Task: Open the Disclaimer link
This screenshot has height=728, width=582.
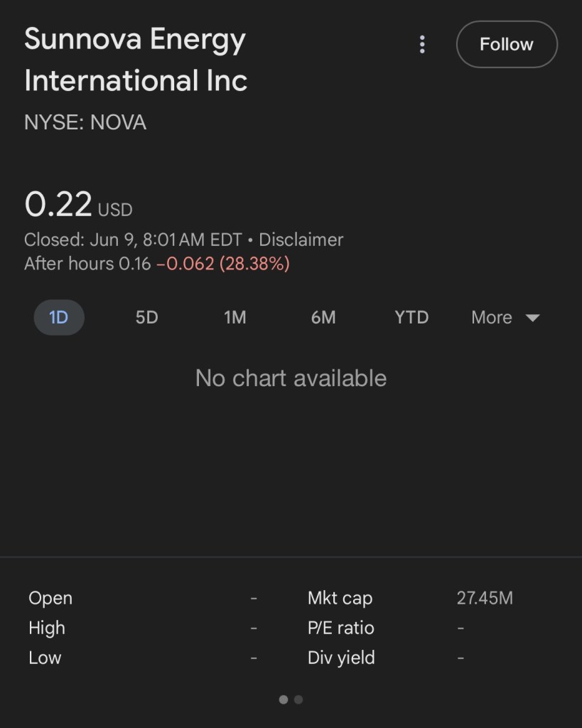Action: pyautogui.click(x=301, y=240)
